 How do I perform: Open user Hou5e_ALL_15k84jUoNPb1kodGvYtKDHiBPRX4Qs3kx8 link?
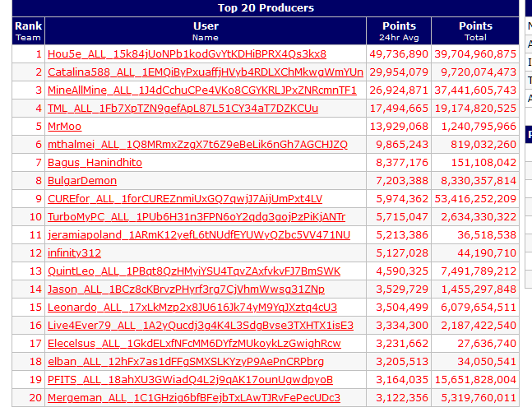point(187,54)
